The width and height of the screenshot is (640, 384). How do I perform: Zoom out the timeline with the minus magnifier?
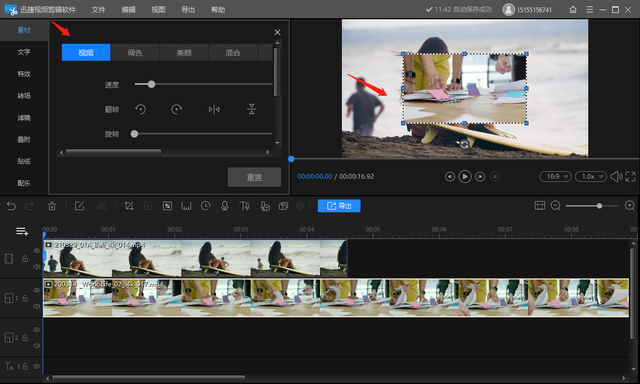coord(556,206)
